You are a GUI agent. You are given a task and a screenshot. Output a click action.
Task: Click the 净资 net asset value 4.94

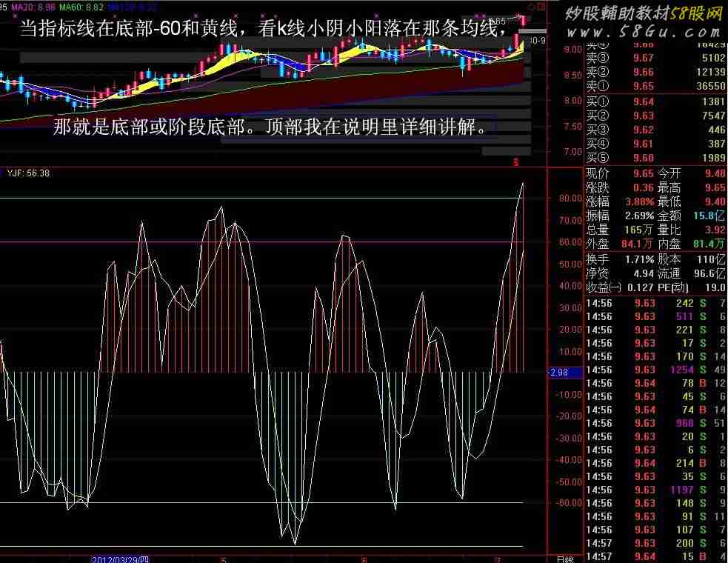coord(644,273)
